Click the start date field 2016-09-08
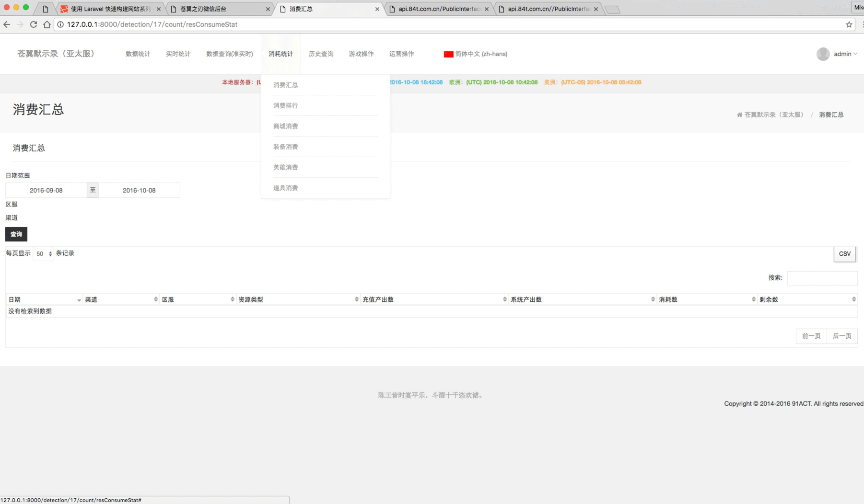The width and height of the screenshot is (864, 504). tap(46, 190)
